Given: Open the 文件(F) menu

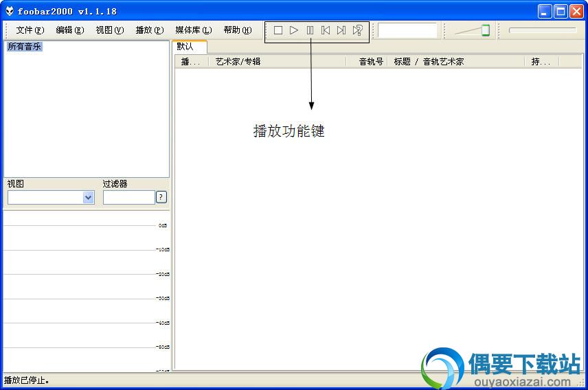Looking at the screenshot, I should pos(30,30).
